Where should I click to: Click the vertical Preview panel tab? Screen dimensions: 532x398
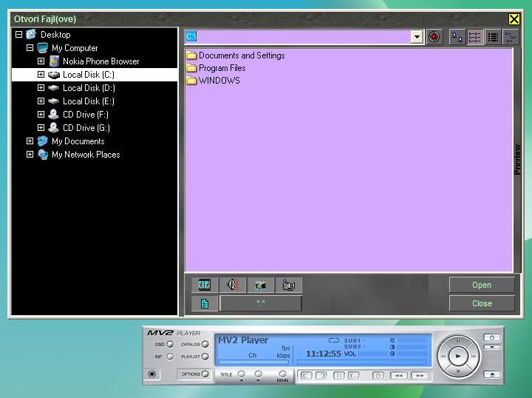[517, 160]
